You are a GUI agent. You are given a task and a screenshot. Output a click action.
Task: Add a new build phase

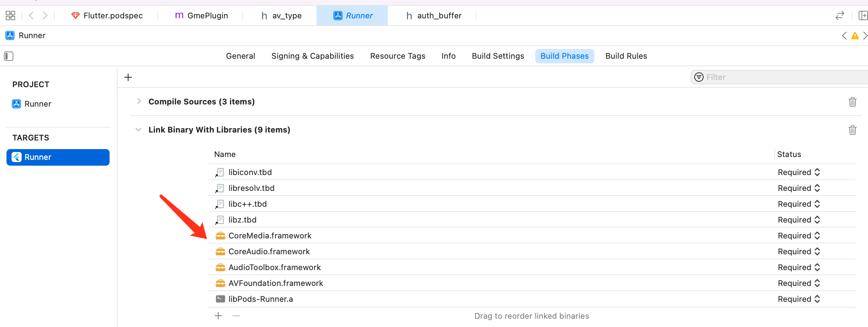coord(128,77)
